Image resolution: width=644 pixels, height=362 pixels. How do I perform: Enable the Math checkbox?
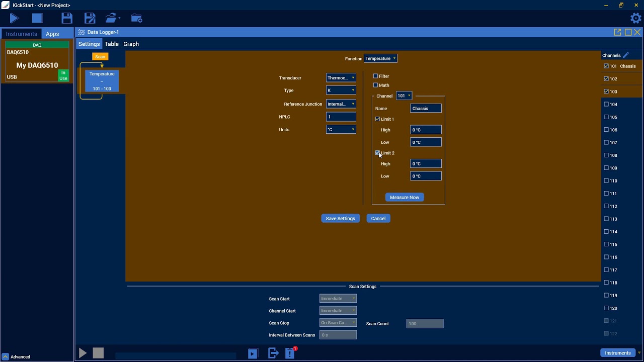click(x=375, y=85)
